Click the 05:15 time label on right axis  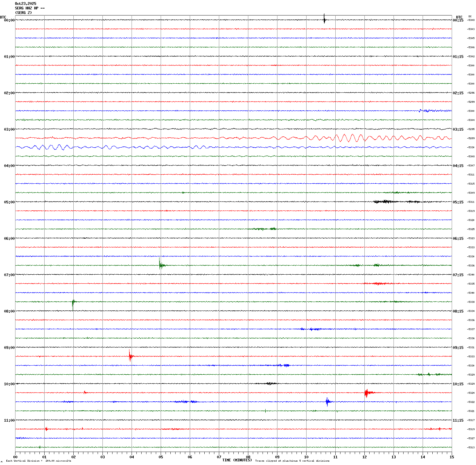(458, 202)
